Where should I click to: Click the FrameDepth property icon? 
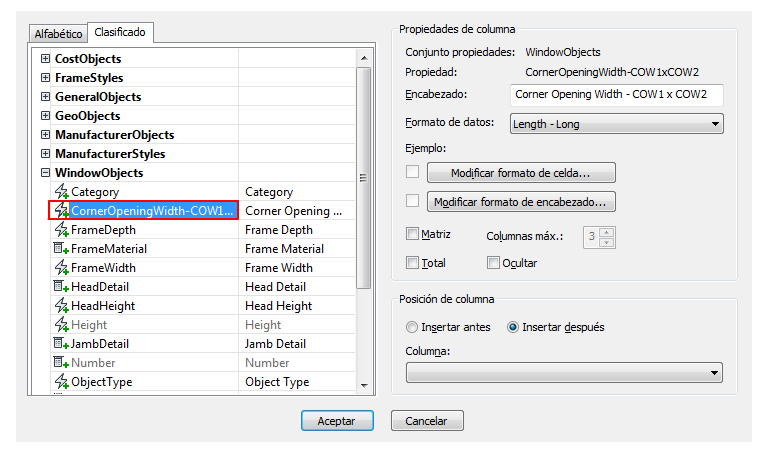click(61, 230)
